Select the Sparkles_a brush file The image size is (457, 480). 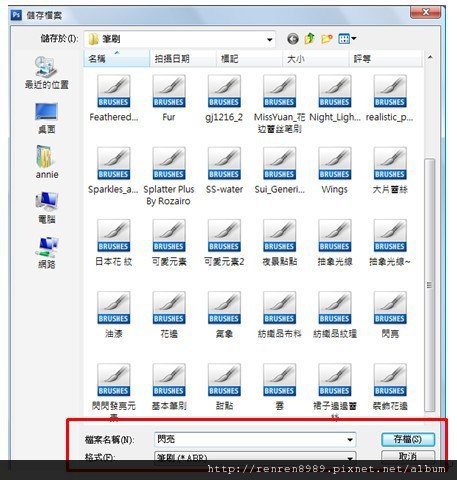pos(113,171)
